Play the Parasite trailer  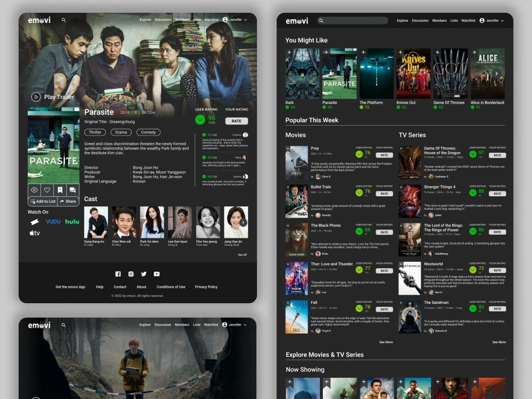tap(53, 97)
